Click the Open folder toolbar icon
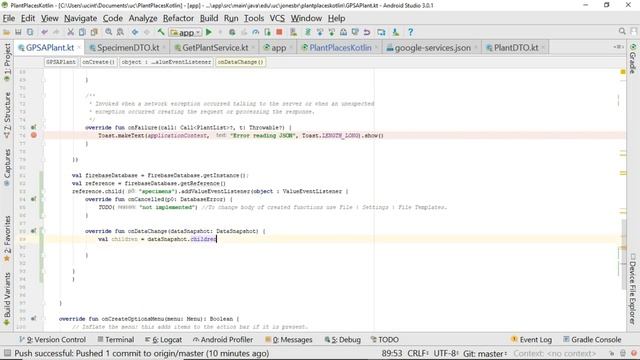This screenshot has height=360, width=640. [7, 32]
